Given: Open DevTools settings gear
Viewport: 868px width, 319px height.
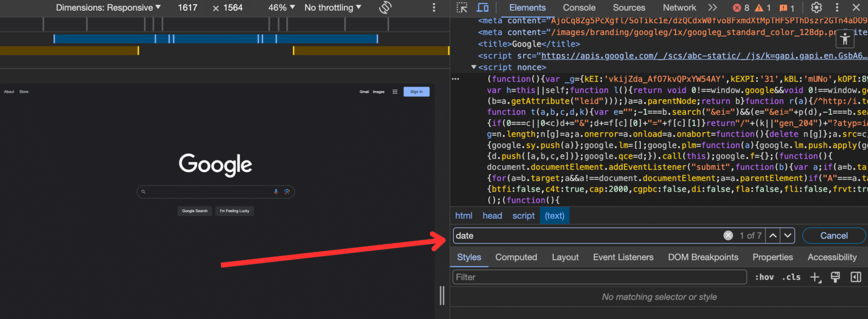Looking at the screenshot, I should point(816,7).
